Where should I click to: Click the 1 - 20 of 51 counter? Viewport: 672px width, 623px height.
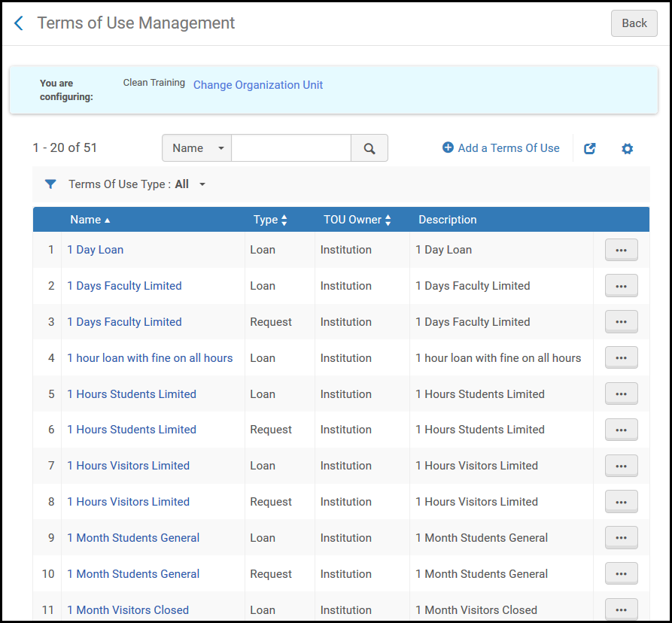[x=65, y=147]
